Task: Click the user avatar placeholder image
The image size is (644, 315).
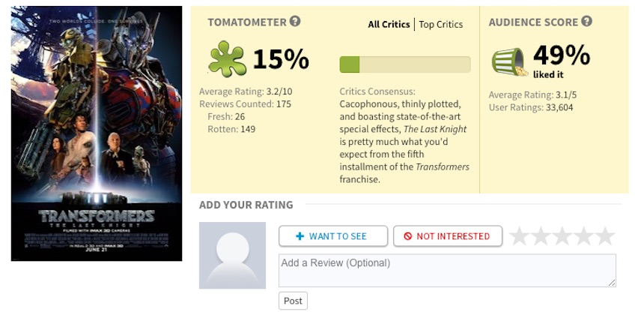Action: (x=232, y=255)
